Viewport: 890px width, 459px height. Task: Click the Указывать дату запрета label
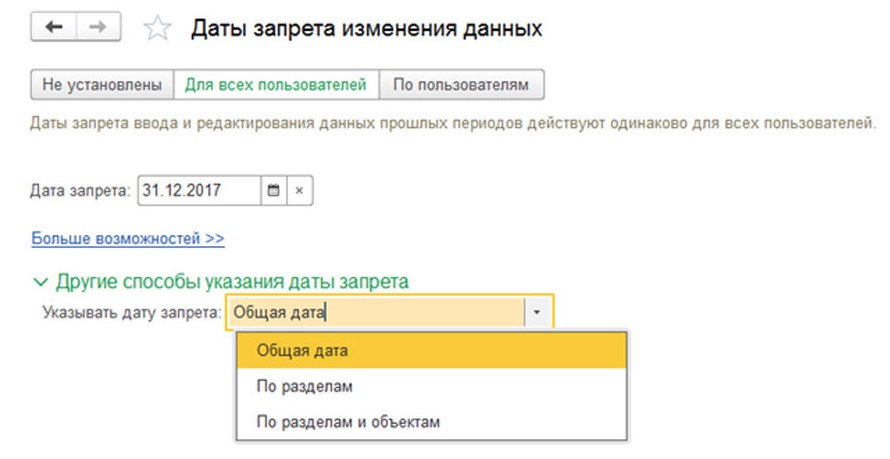pos(131,312)
